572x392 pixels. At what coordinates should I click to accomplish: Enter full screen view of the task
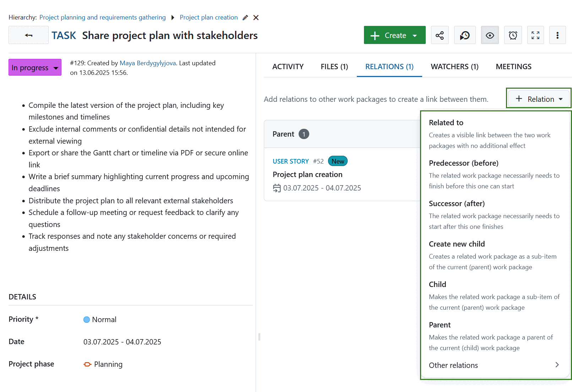click(535, 35)
